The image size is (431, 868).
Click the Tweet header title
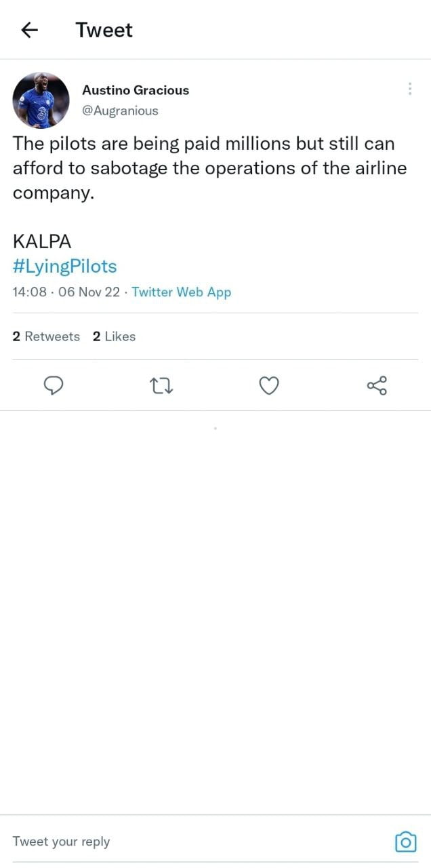pos(104,31)
